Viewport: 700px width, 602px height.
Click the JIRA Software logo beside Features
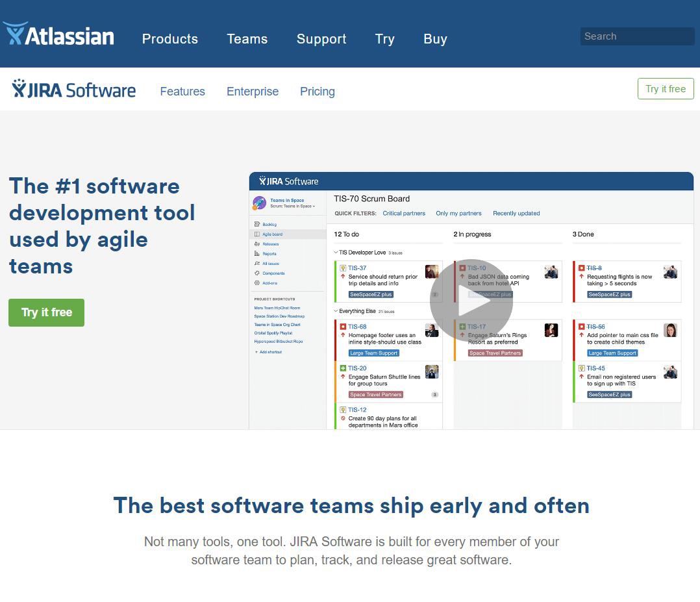[x=73, y=89]
